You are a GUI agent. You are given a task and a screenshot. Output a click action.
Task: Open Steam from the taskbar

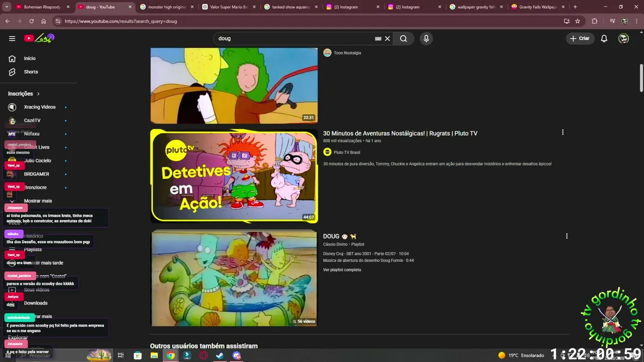point(220,355)
